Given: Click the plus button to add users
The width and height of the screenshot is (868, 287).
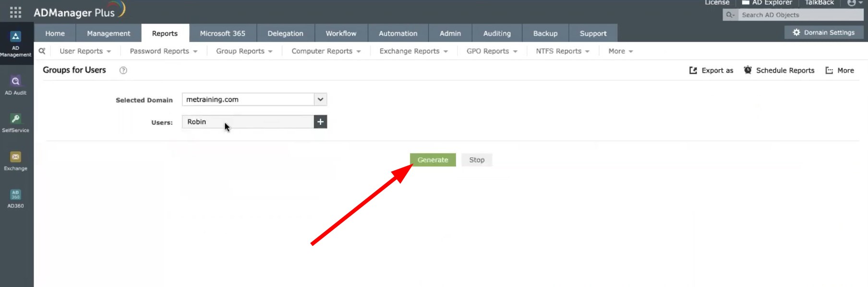Looking at the screenshot, I should tap(320, 122).
